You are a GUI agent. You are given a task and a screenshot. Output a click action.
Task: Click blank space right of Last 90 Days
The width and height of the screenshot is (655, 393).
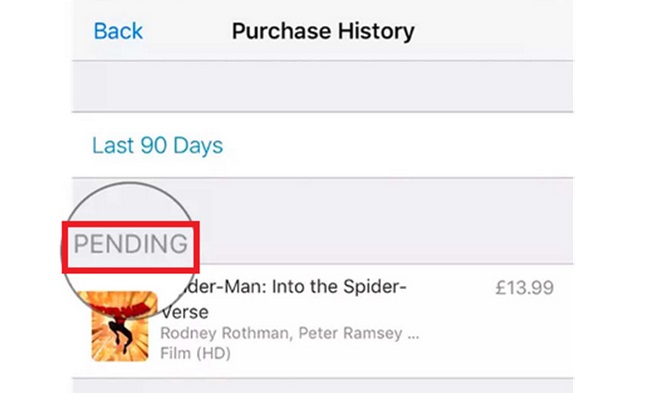click(x=397, y=145)
